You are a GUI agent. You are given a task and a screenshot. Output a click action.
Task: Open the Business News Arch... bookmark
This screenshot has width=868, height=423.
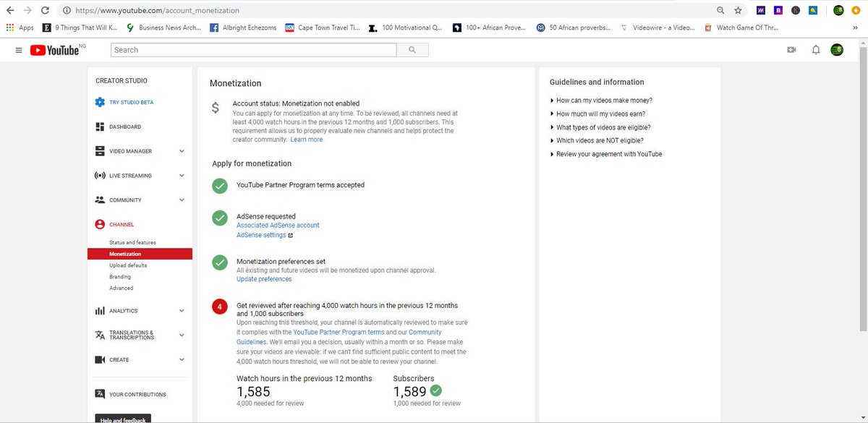pyautogui.click(x=163, y=27)
